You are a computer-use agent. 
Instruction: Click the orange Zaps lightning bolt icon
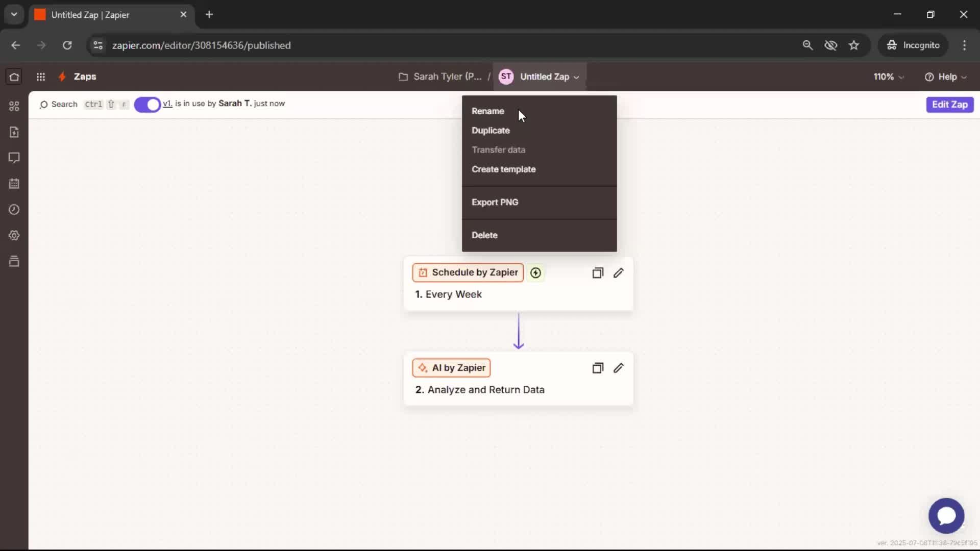[62, 77]
